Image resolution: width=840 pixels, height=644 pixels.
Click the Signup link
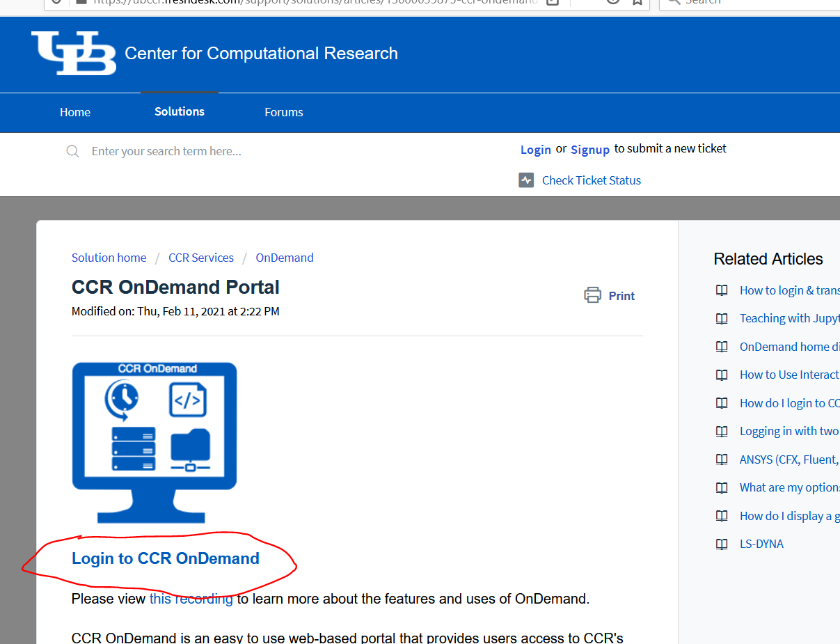click(x=589, y=149)
